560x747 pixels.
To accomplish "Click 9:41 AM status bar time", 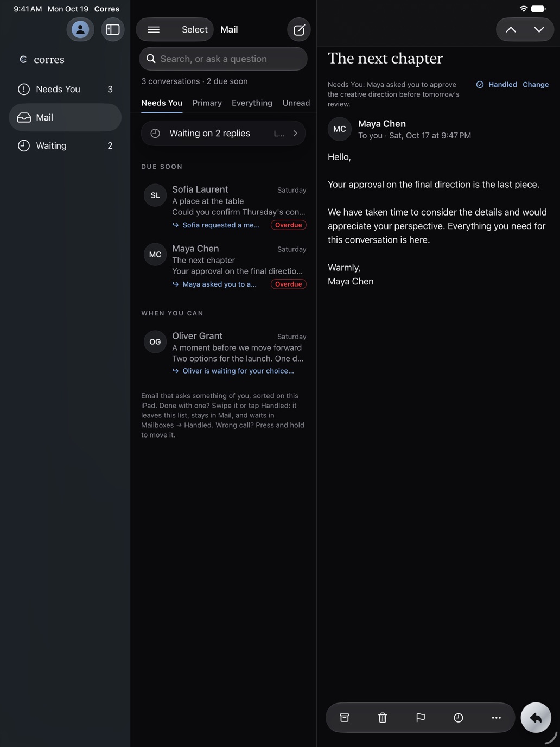I will [x=28, y=9].
